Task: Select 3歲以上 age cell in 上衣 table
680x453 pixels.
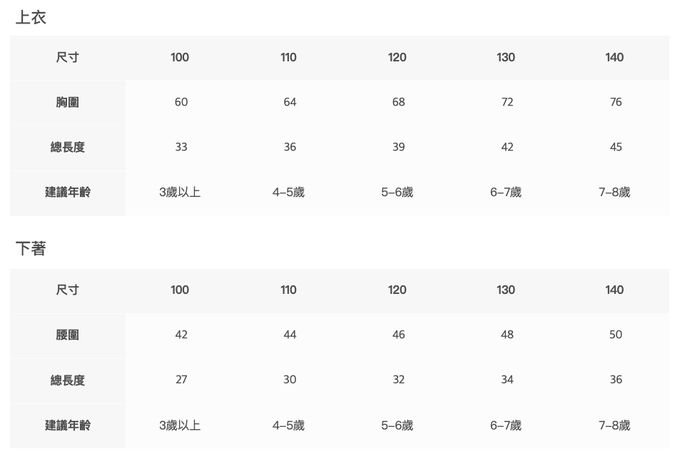Action: pos(180,192)
